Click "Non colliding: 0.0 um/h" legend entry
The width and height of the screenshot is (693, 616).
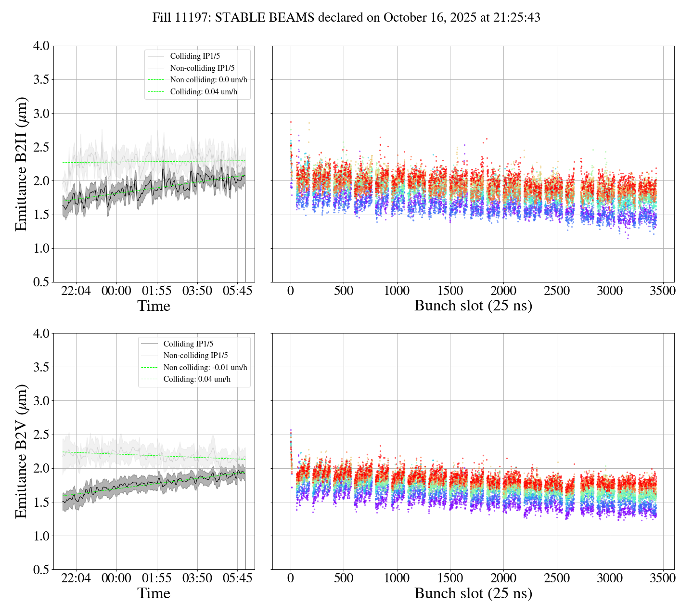point(212,80)
